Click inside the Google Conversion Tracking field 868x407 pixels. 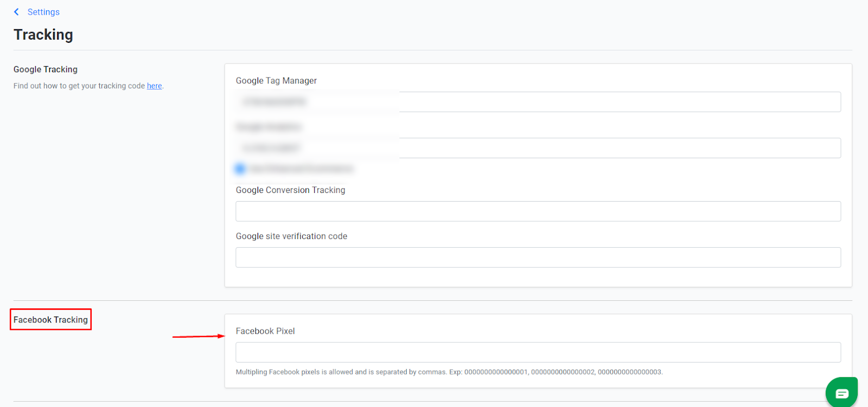(x=538, y=211)
